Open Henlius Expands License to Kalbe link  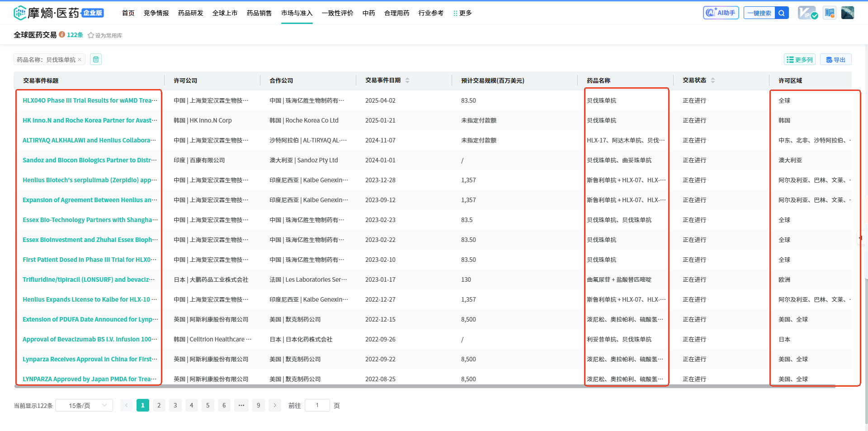point(90,299)
